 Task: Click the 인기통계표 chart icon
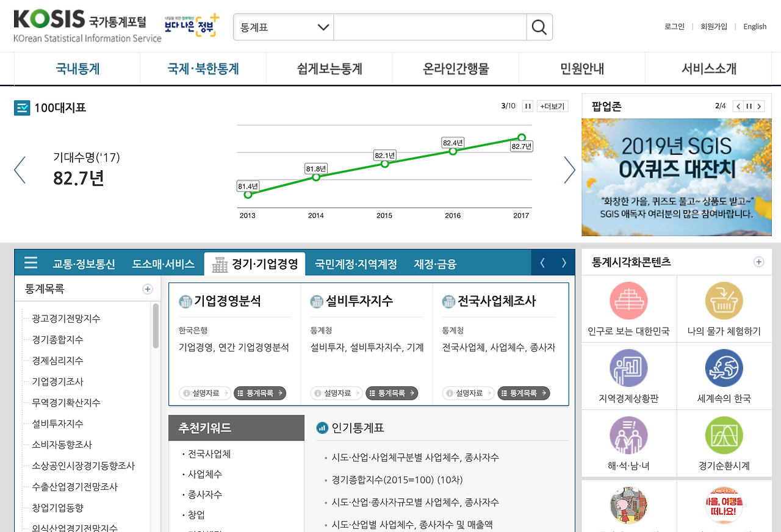[322, 428]
